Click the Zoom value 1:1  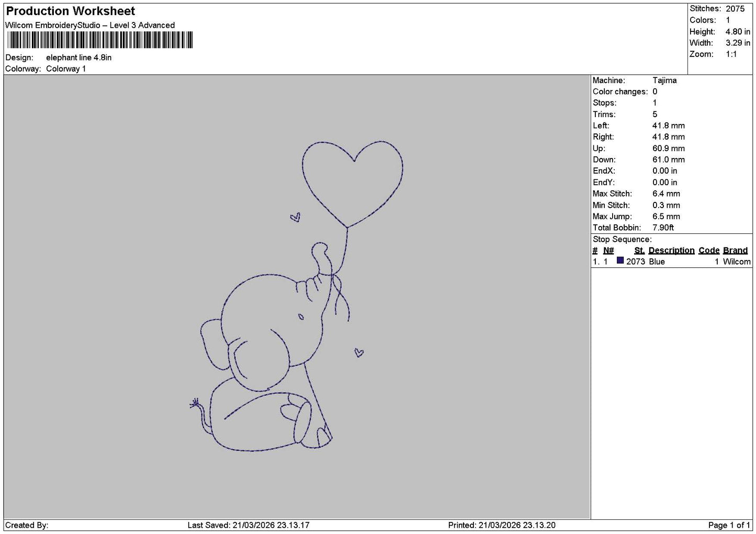(731, 54)
